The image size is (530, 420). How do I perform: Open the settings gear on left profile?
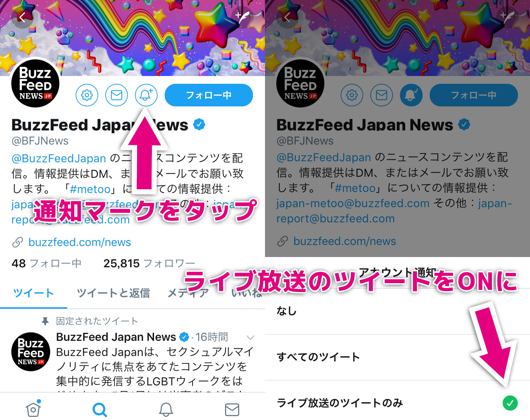(87, 95)
